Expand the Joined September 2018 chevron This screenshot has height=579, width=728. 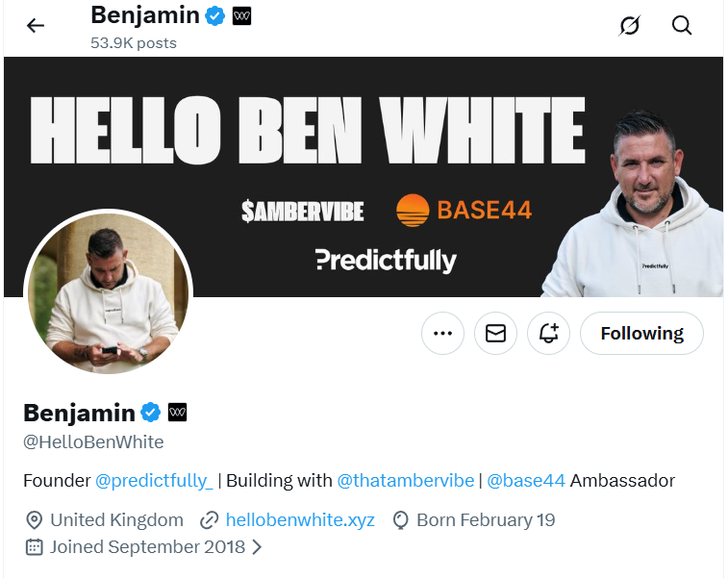(x=257, y=547)
